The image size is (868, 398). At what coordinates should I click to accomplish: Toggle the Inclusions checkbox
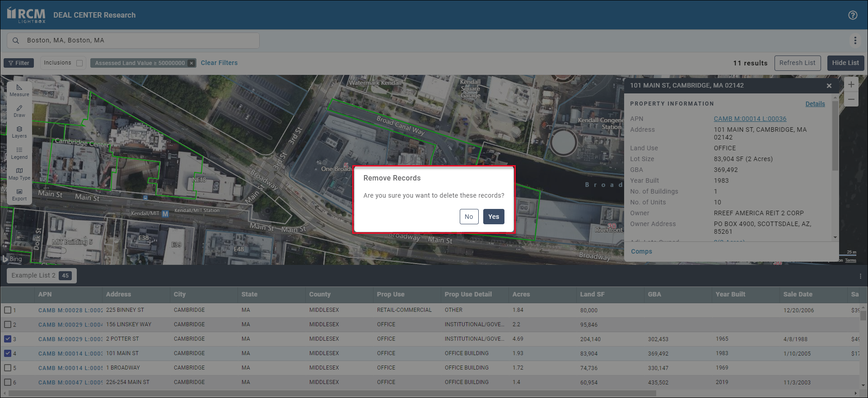click(79, 63)
